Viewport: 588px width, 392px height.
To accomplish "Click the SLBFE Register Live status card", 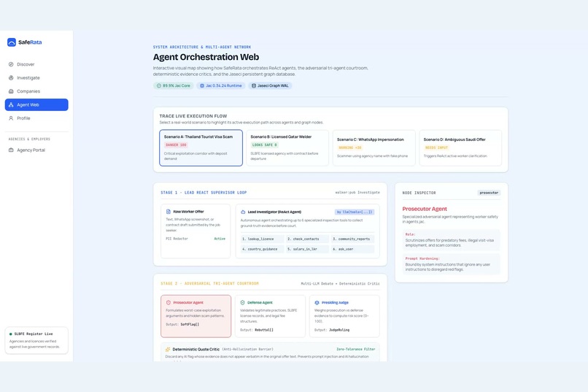I will tap(36, 340).
